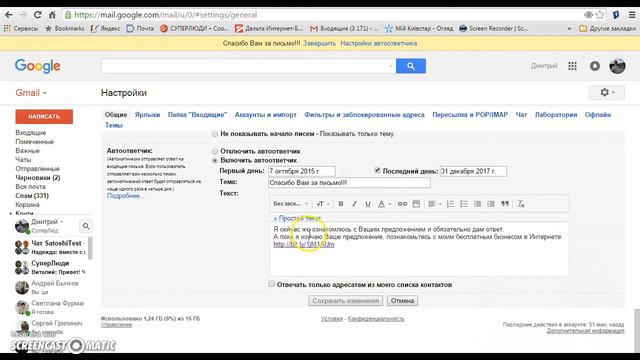Open the Другие закладки bookmarks folder
This screenshot has width=640, height=360.
click(x=607, y=29)
